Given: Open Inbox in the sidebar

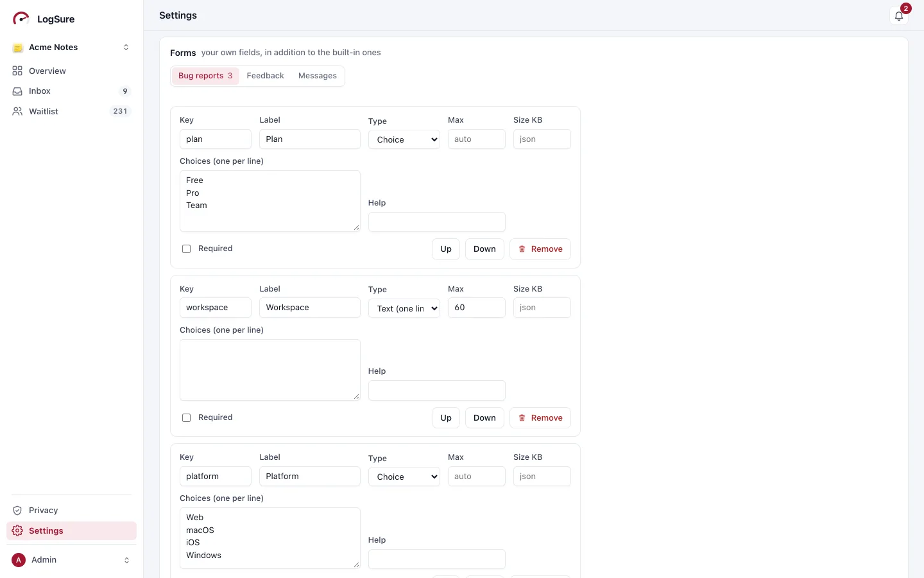Looking at the screenshot, I should 71,91.
